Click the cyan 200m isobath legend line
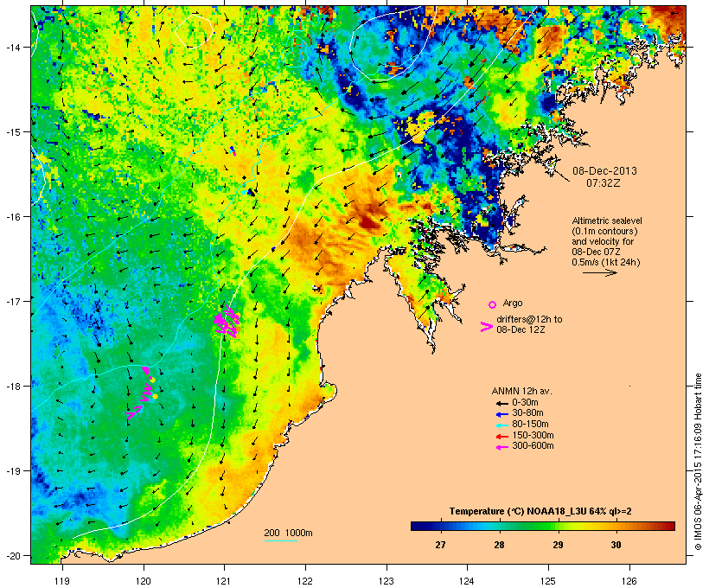This screenshot has width=709, height=588. point(280,540)
